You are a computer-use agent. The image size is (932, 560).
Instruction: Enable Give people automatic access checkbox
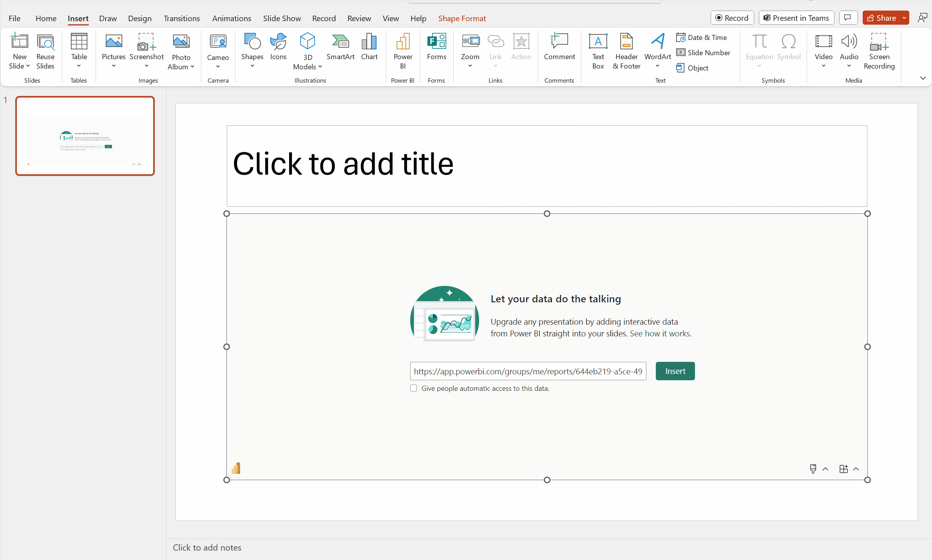(413, 388)
